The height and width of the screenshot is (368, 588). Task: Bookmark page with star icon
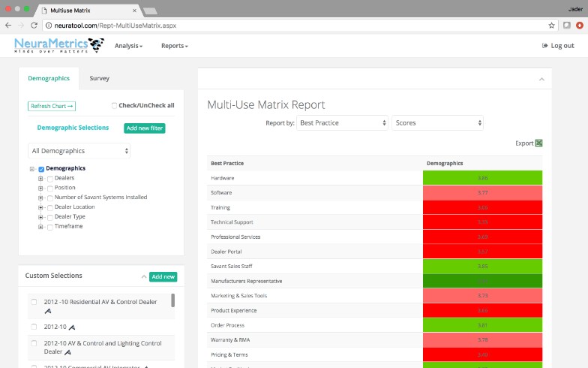coord(551,26)
